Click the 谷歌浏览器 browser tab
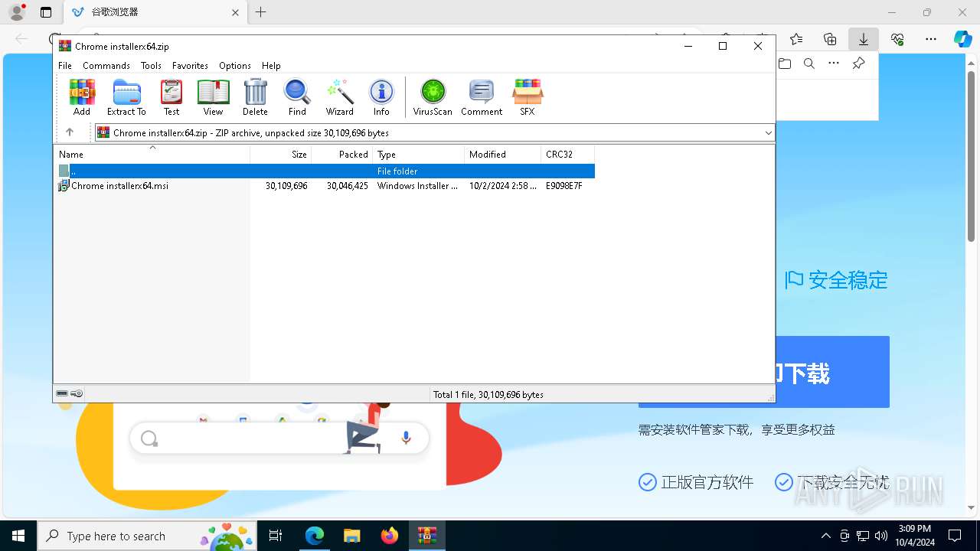This screenshot has width=980, height=551. coord(153,12)
